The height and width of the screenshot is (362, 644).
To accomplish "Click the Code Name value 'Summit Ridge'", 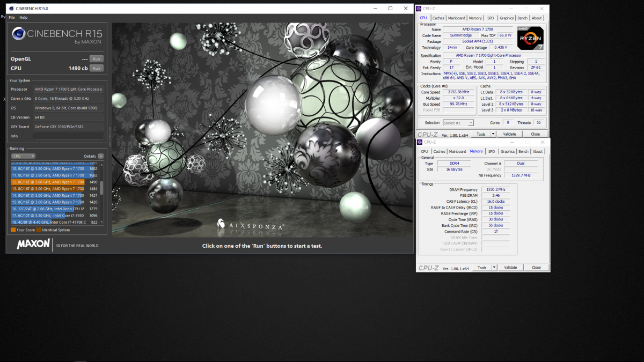I will click(x=461, y=35).
